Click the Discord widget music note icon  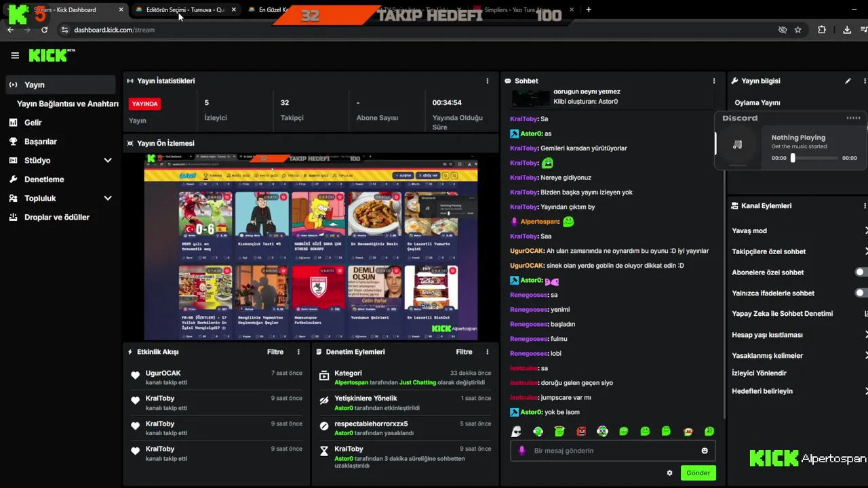pos(737,144)
